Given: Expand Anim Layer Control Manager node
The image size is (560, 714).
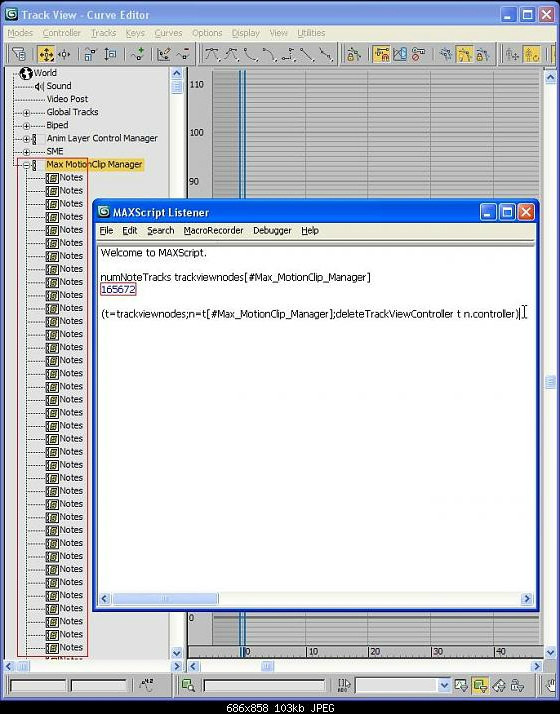Looking at the screenshot, I should click(26, 139).
